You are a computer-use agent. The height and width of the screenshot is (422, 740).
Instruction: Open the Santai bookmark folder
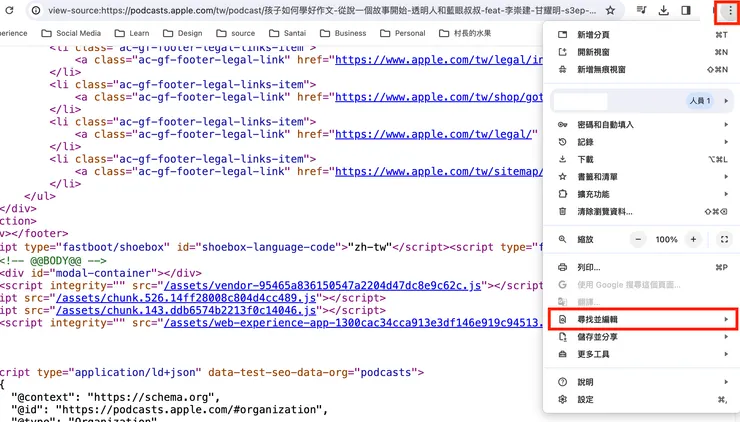[x=288, y=33]
